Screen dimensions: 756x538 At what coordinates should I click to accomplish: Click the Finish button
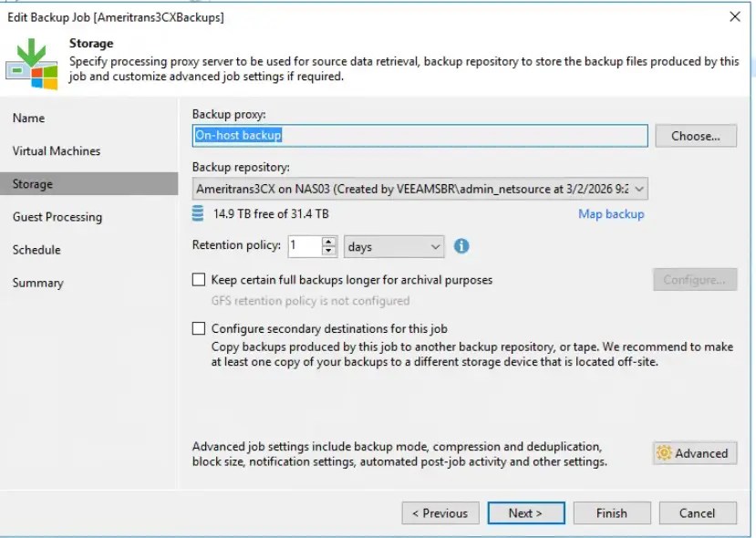612,513
